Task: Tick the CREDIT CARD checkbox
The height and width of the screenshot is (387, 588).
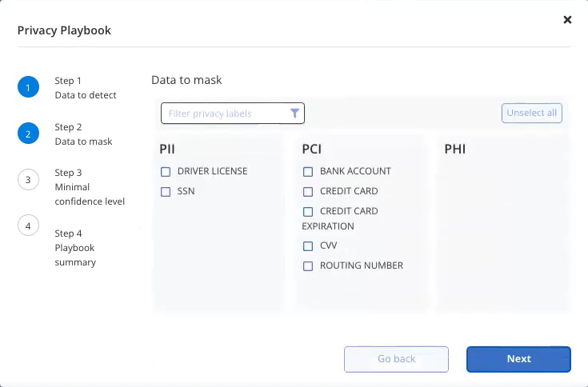Action: [x=308, y=192]
